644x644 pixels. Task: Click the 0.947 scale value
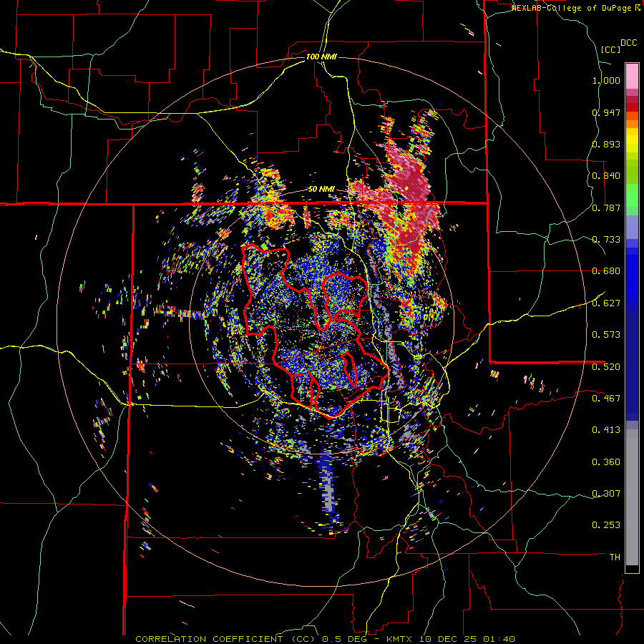pos(606,112)
